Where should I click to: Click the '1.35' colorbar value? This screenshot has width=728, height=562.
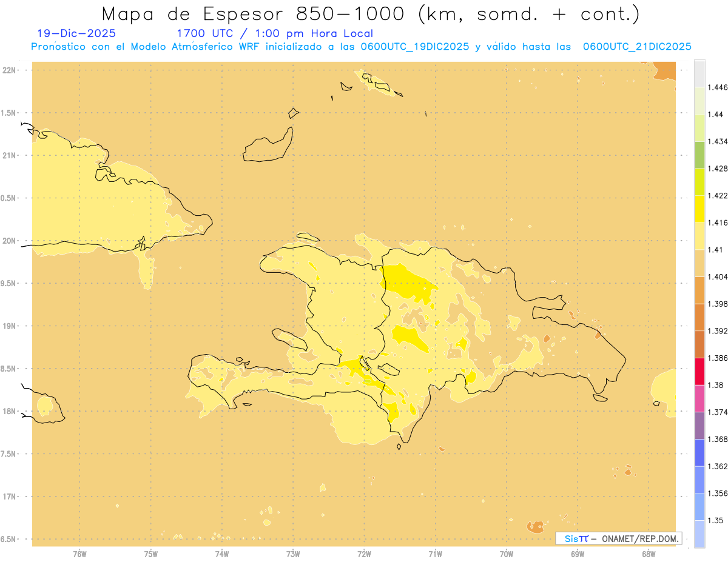[x=715, y=520]
